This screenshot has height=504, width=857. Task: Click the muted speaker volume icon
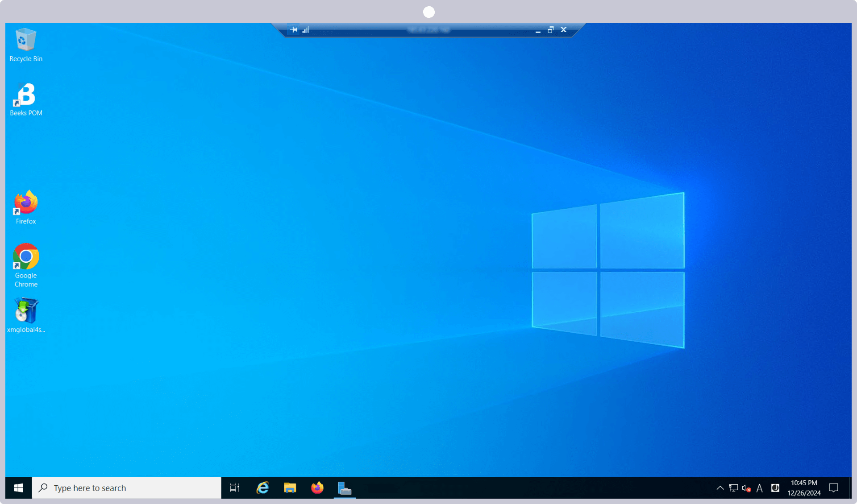[746, 488]
